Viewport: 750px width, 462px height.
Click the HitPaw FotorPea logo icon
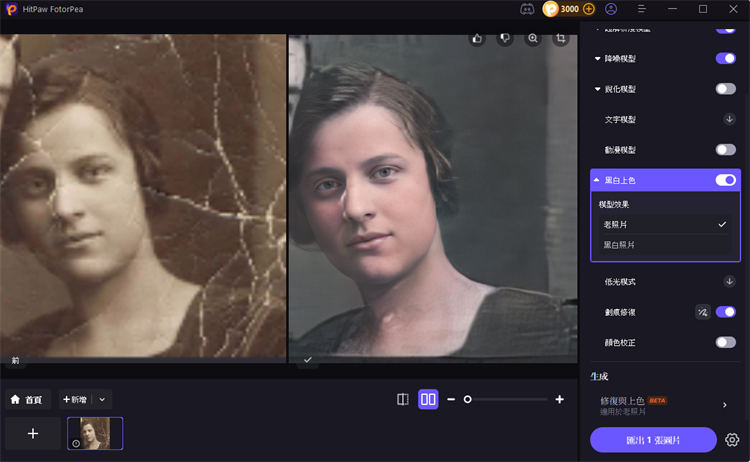click(x=11, y=9)
